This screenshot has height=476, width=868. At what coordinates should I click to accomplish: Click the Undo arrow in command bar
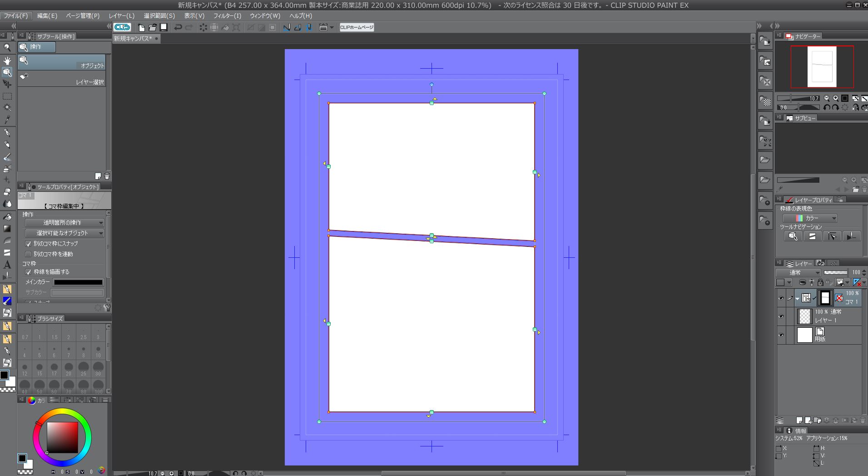click(178, 27)
